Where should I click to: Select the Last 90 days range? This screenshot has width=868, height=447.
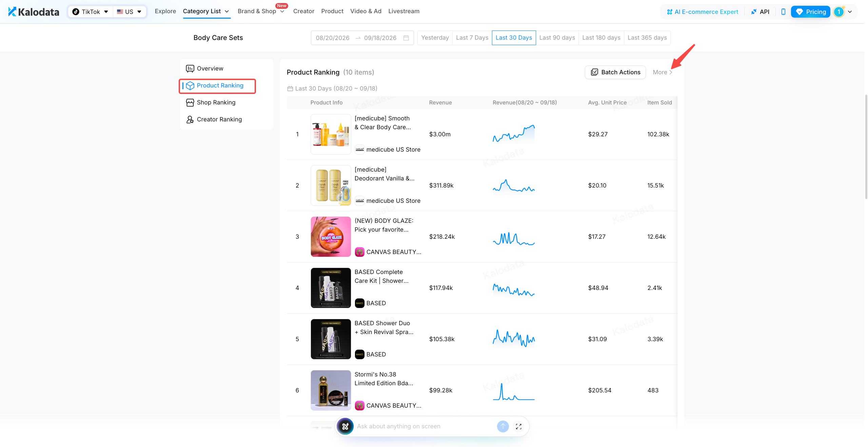click(x=557, y=38)
